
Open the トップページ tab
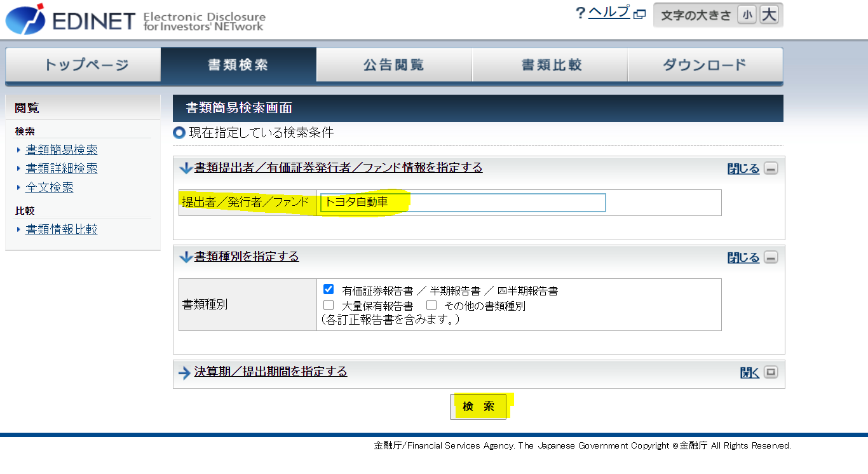[x=83, y=65]
